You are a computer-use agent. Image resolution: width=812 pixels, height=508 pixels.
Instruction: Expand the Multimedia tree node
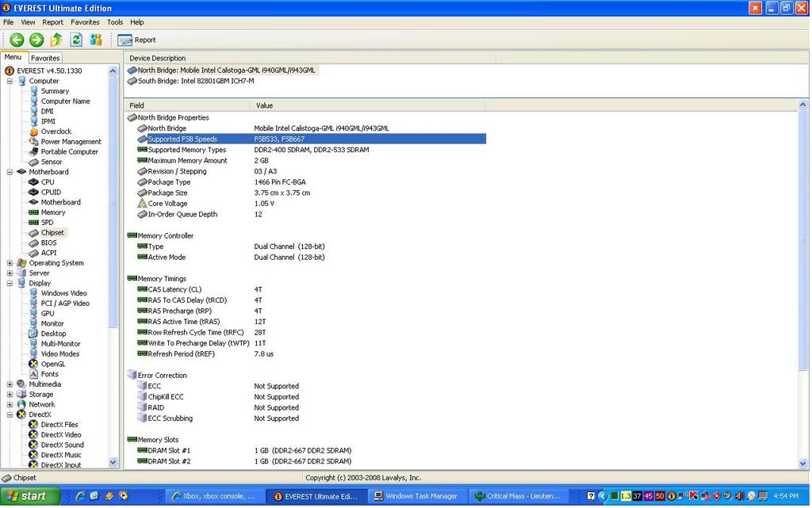point(10,384)
